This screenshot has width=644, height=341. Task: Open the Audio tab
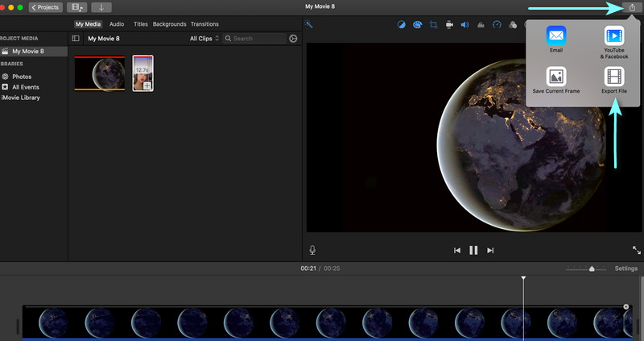click(117, 24)
